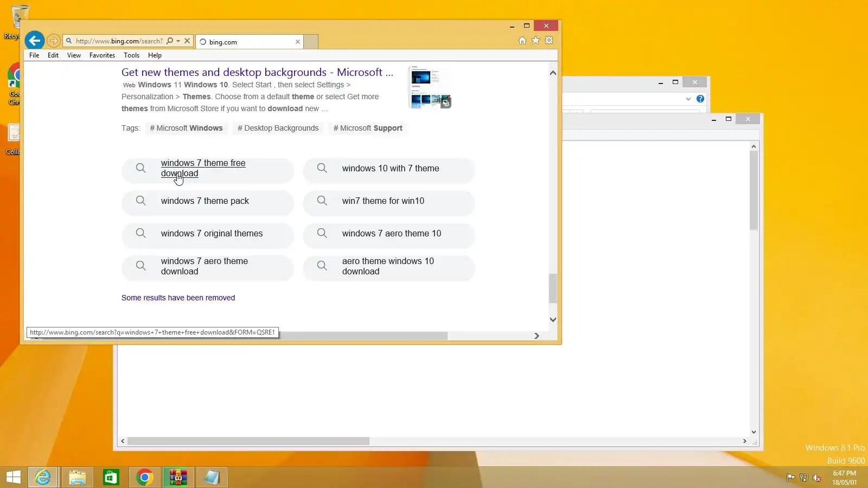Open the Tools menu

[x=131, y=55]
